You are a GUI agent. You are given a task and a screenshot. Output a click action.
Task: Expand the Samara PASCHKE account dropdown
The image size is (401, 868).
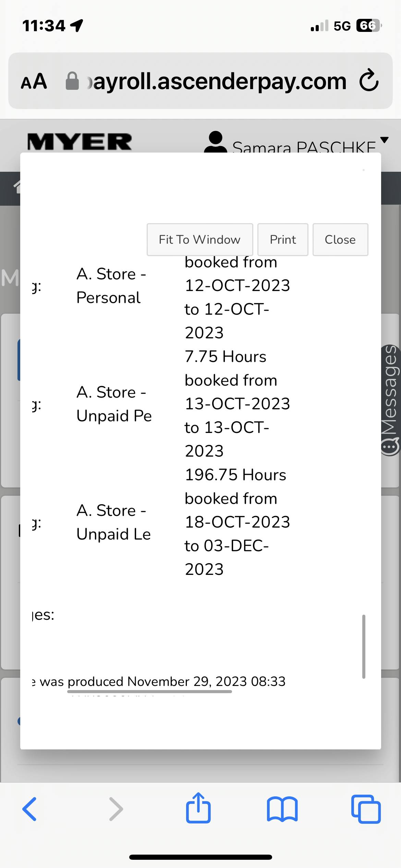(x=385, y=140)
